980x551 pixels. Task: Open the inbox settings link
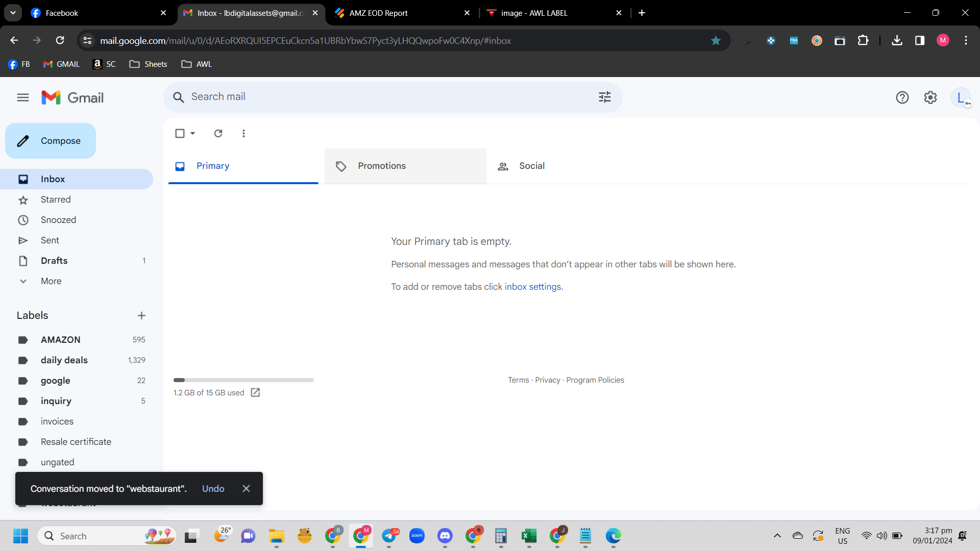[x=532, y=287]
